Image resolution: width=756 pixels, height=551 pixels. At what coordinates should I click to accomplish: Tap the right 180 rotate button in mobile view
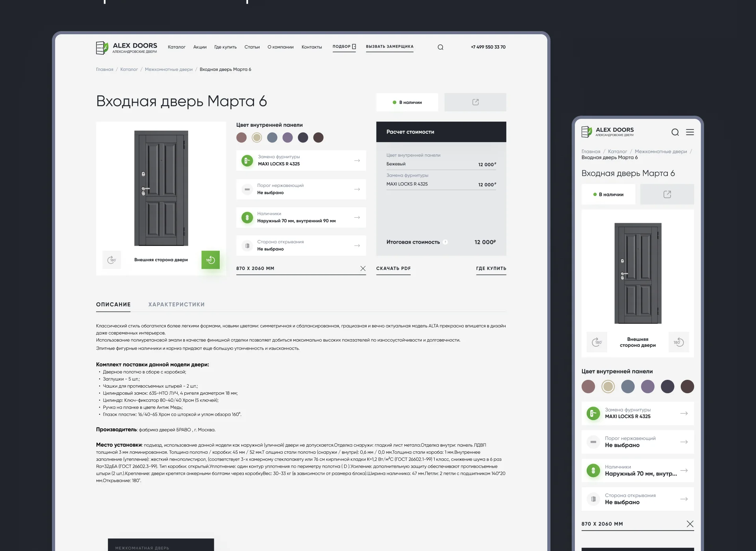(x=679, y=342)
